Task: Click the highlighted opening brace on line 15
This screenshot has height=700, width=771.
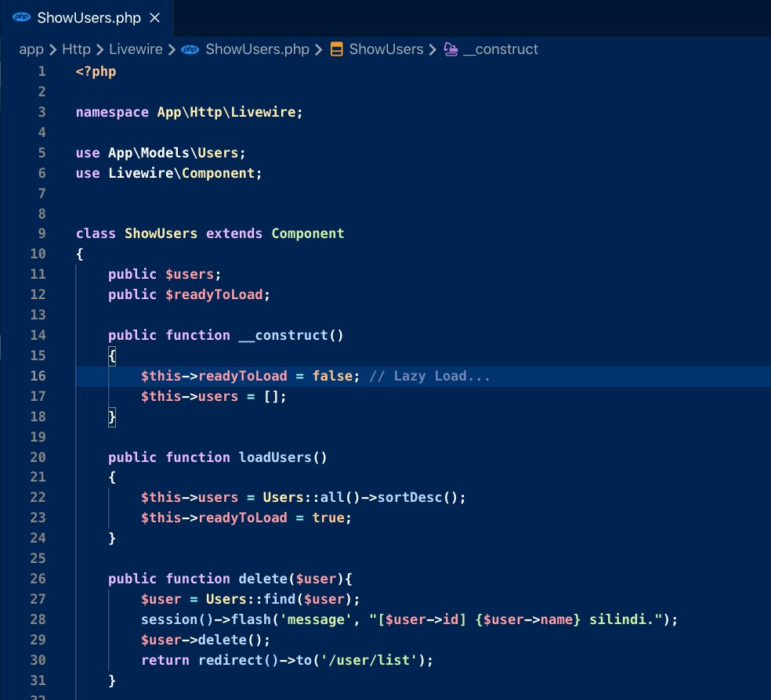Action: [x=112, y=356]
